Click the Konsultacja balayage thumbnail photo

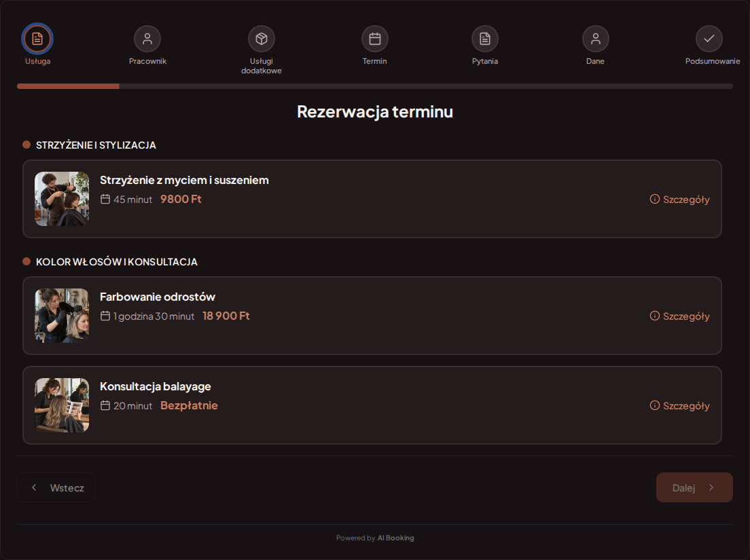[62, 405]
